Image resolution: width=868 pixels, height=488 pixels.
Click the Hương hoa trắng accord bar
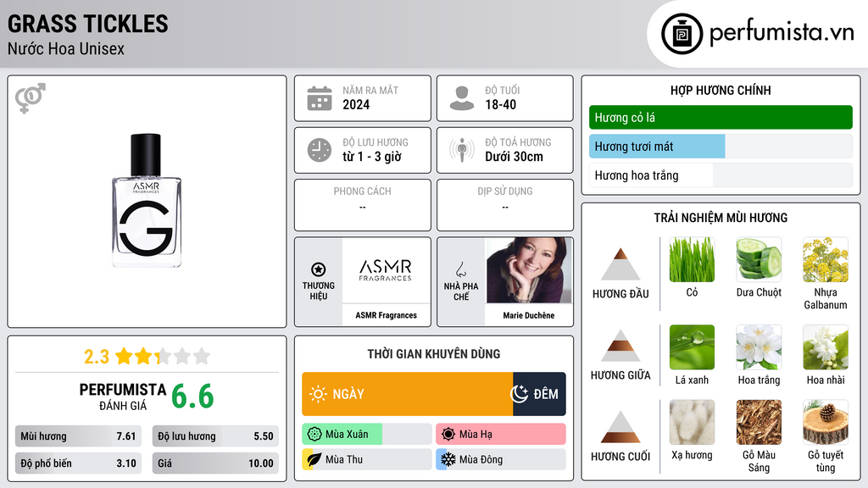coord(721,175)
